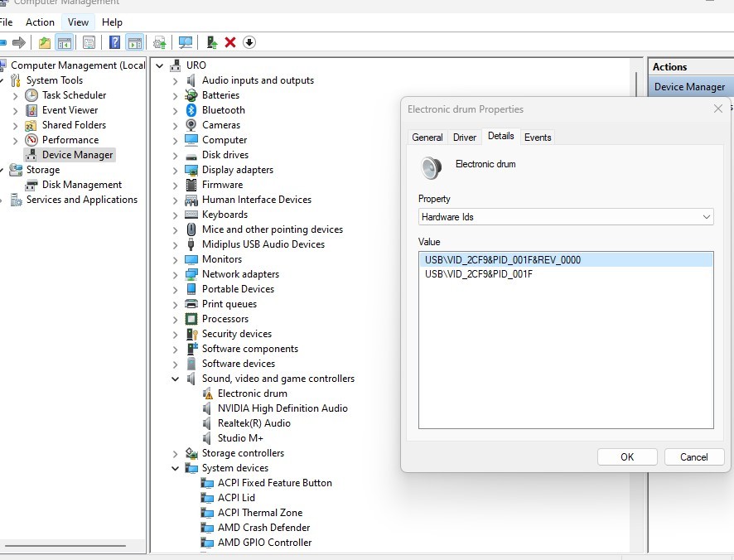This screenshot has width=734, height=560.
Task: Select Device Manager in Actions pane
Action: [x=689, y=87]
